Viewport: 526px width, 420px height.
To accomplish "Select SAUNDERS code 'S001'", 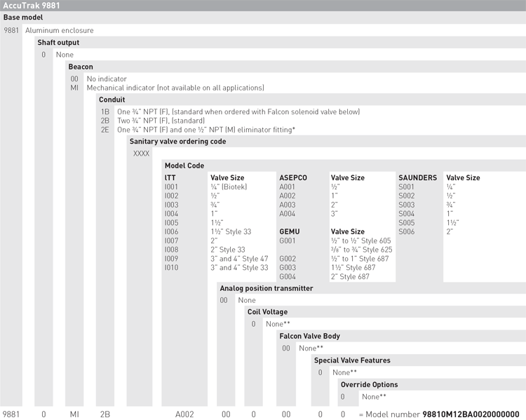I will (407, 187).
